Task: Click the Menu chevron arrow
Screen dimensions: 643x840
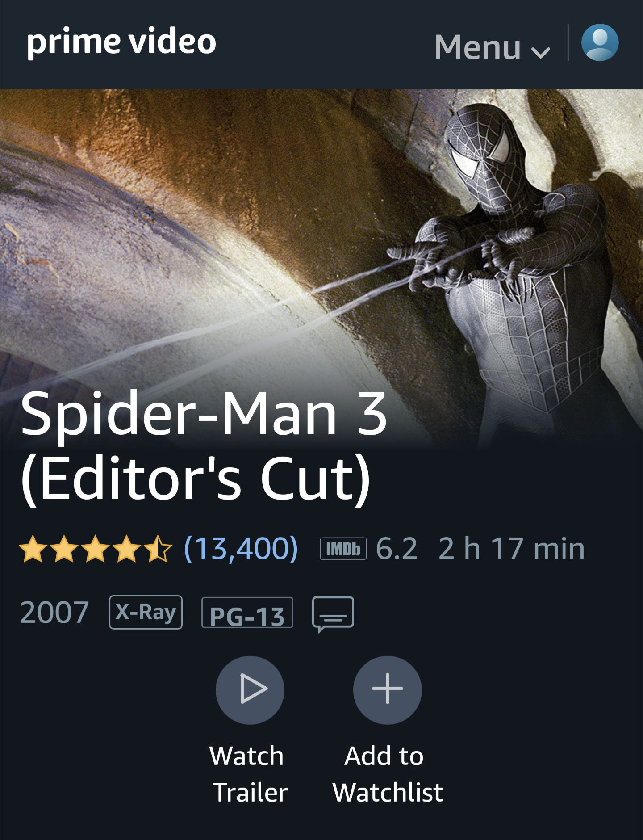Action: pyautogui.click(x=541, y=53)
